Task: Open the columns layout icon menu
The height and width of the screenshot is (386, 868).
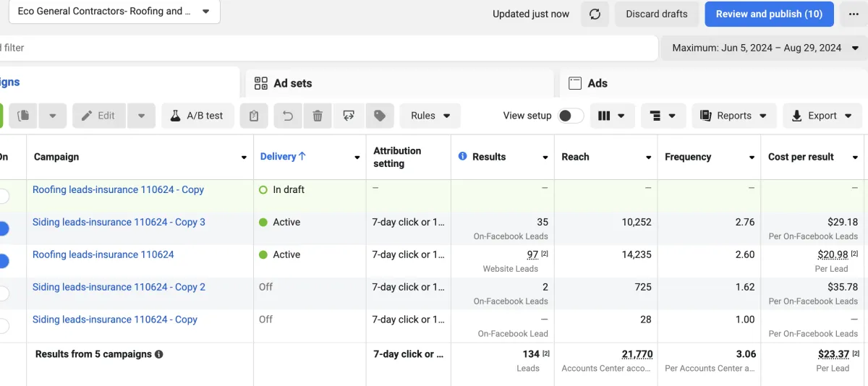Action: pyautogui.click(x=613, y=116)
